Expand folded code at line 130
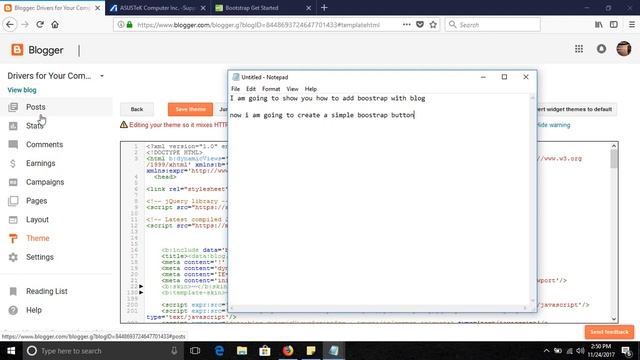The image size is (640, 360). [141, 293]
